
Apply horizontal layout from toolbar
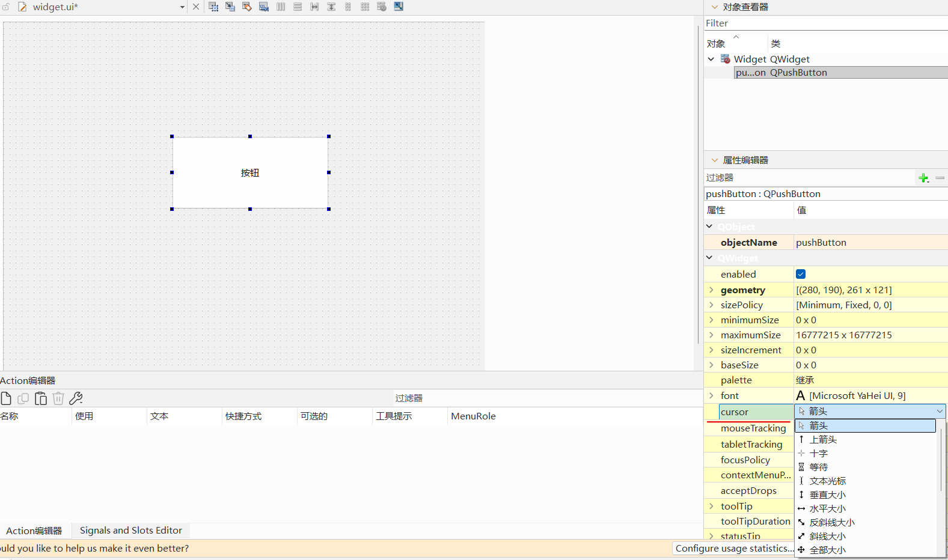point(281,7)
